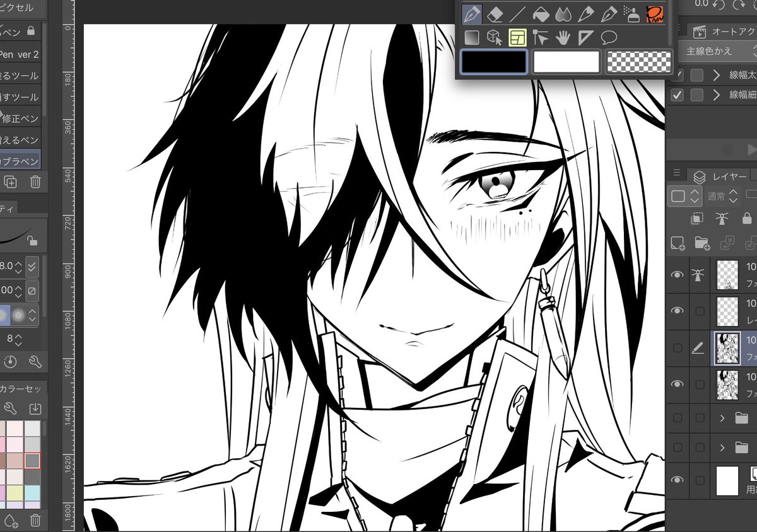Open the 主線色かえ action set dropdown
The image size is (757, 532).
[x=717, y=50]
